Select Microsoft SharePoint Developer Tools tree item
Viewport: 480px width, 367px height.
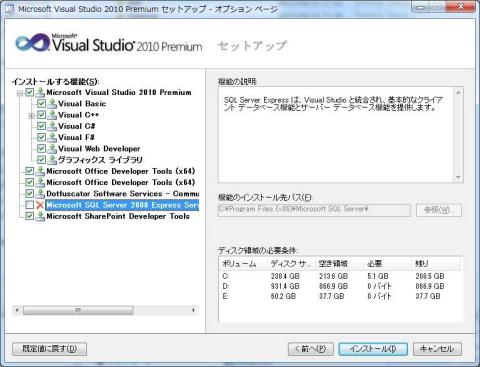pos(118,216)
